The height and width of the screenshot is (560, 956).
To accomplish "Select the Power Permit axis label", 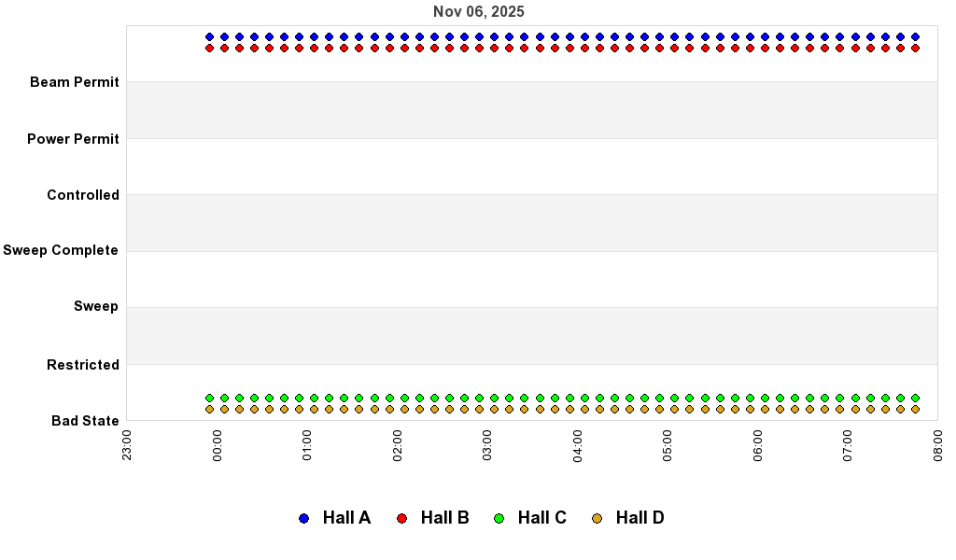I will click(x=72, y=138).
